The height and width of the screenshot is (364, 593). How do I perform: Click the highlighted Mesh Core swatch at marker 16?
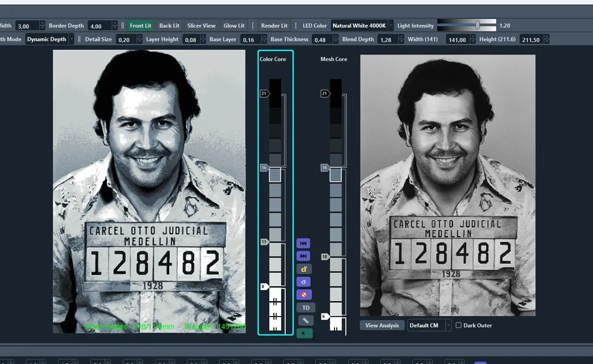click(336, 175)
